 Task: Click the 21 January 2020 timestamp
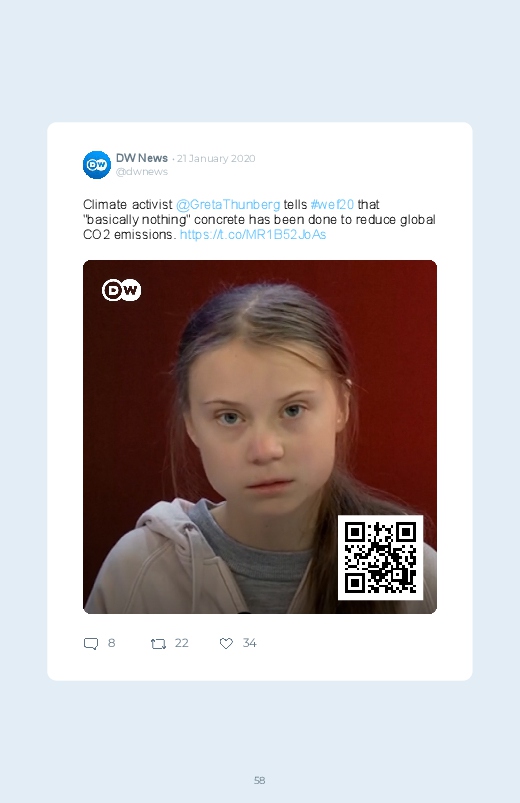point(216,159)
